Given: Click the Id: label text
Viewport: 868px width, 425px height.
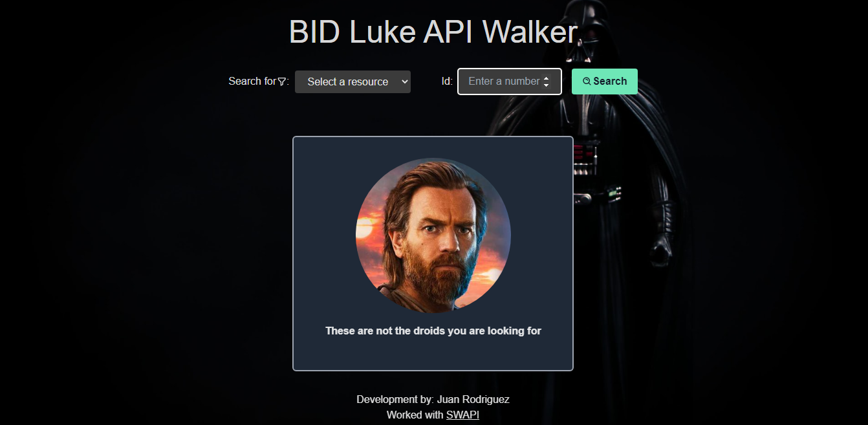Looking at the screenshot, I should point(447,82).
